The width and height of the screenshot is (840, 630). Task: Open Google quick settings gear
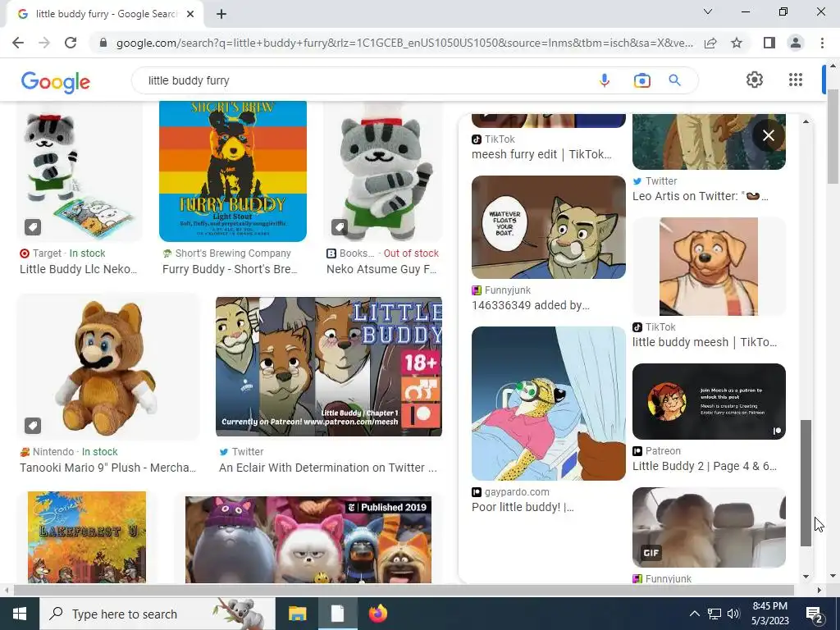pyautogui.click(x=755, y=80)
